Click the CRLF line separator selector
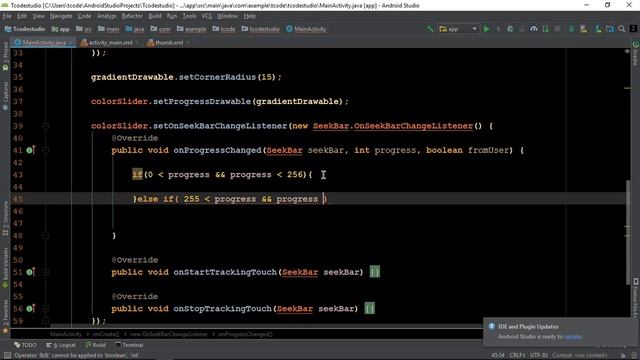Viewport: 640px width, 360px height. pos(517,355)
